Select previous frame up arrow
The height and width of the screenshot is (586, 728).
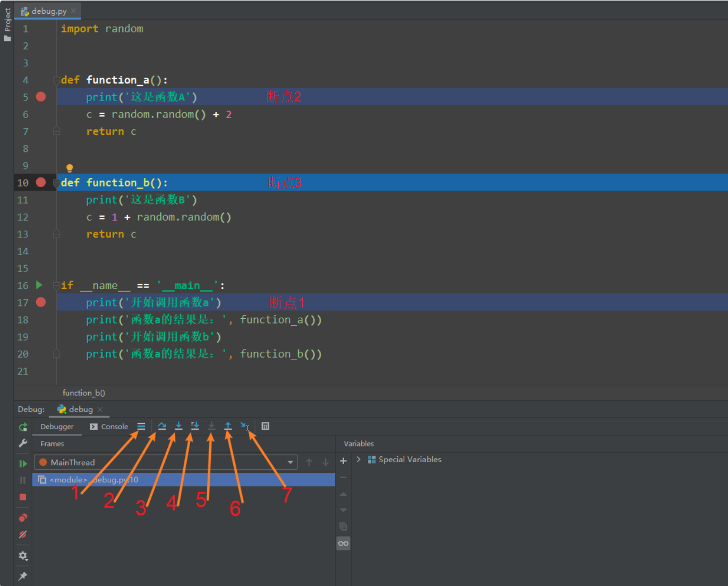tap(309, 462)
